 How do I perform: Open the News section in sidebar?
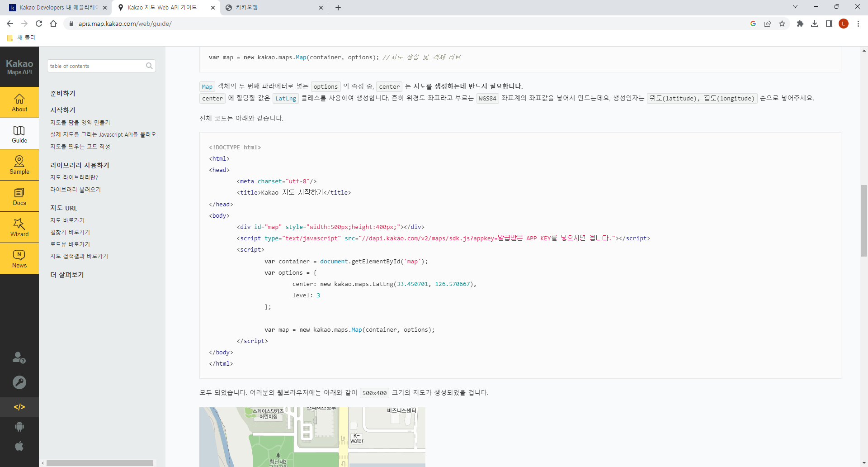coord(19,259)
